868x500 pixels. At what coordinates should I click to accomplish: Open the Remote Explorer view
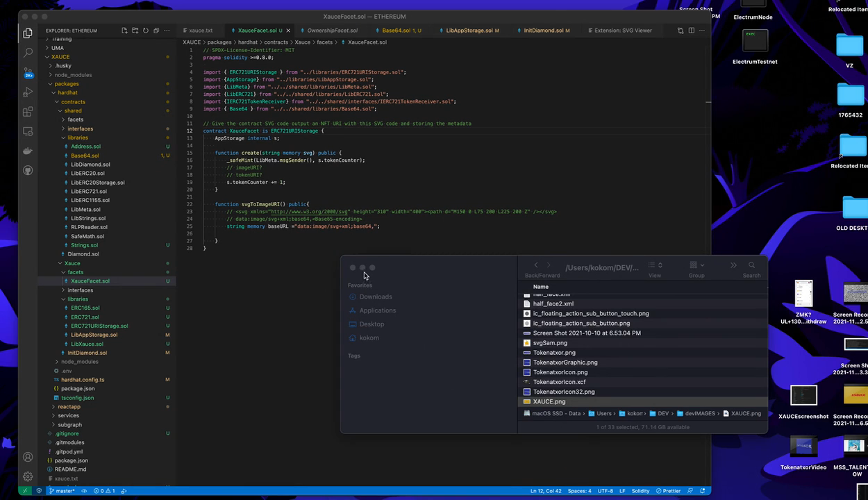pos(28,131)
